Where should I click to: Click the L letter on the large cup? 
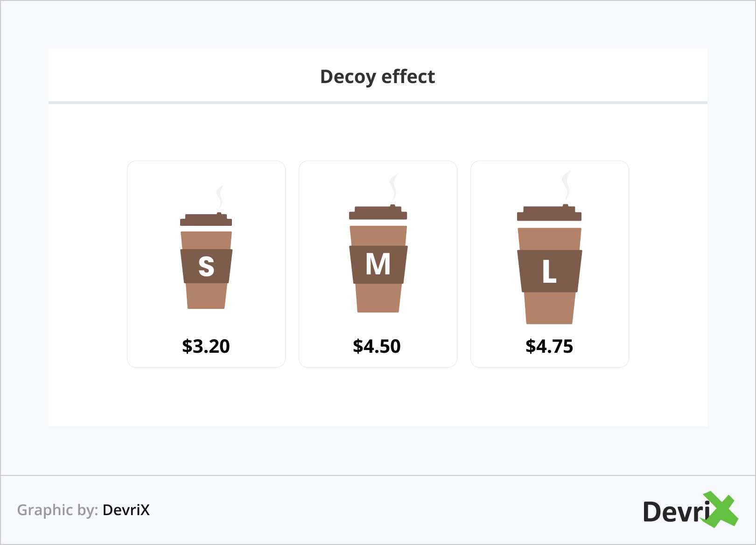coord(549,272)
